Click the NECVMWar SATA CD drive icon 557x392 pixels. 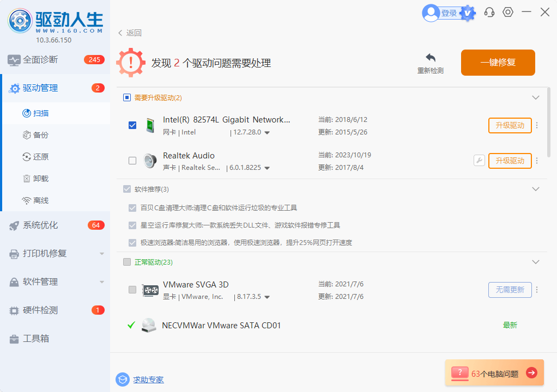(x=148, y=326)
